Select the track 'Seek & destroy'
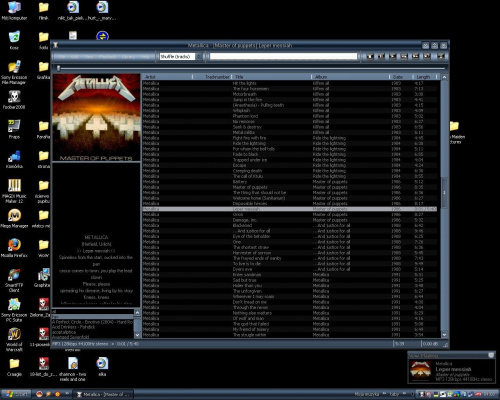This screenshot has height=400, width=500. coord(289,127)
